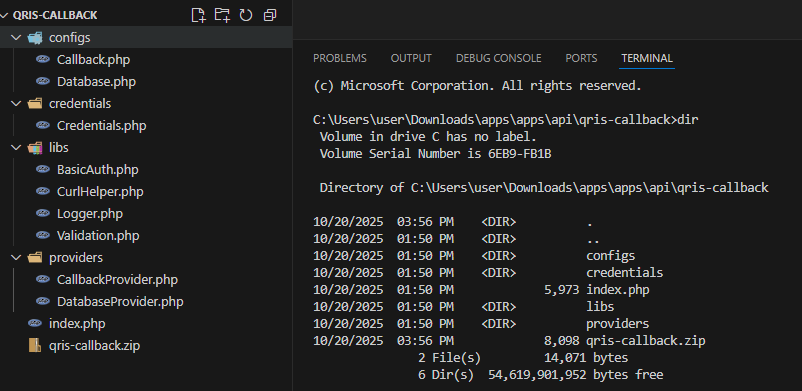Open Validation.php file
This screenshot has height=391, width=802.
[x=98, y=236]
